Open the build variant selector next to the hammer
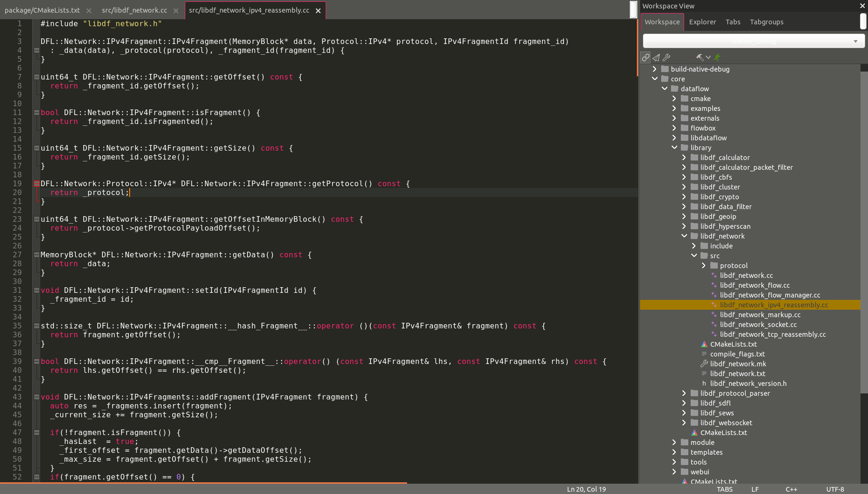The height and width of the screenshot is (494, 868). (x=708, y=57)
